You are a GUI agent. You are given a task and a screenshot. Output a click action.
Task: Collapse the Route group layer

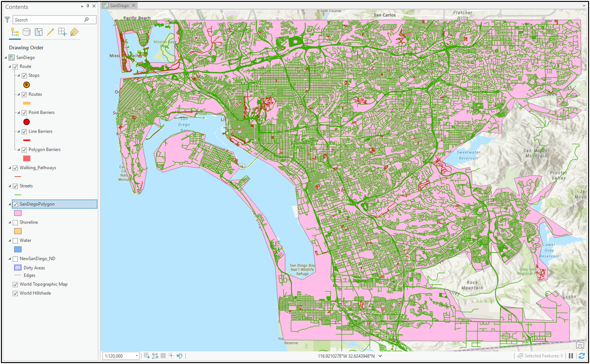[10, 67]
